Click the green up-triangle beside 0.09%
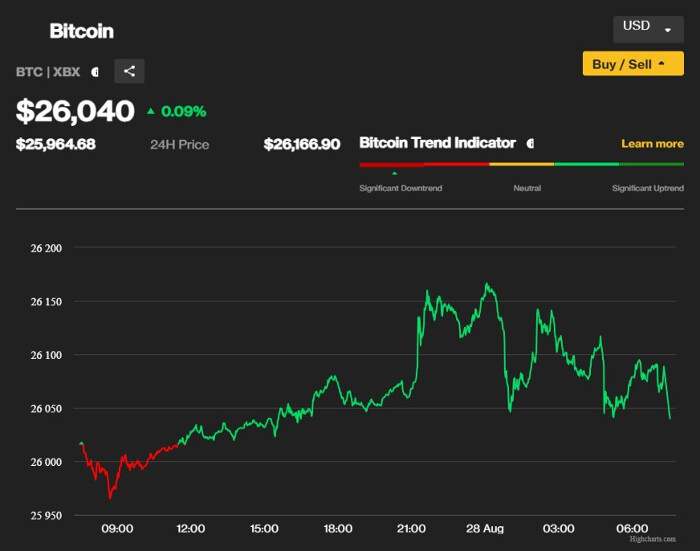 (x=151, y=111)
